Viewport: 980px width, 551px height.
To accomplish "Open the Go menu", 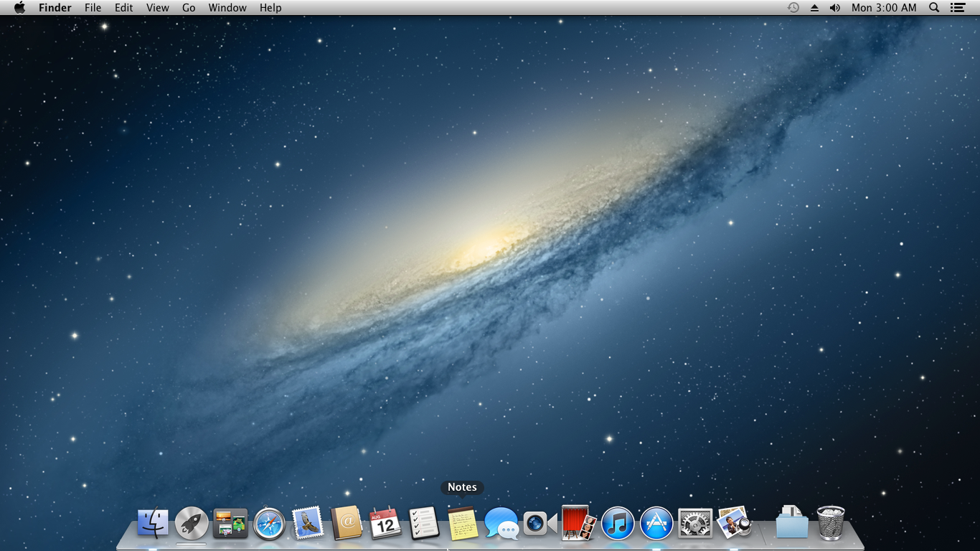I will point(188,8).
